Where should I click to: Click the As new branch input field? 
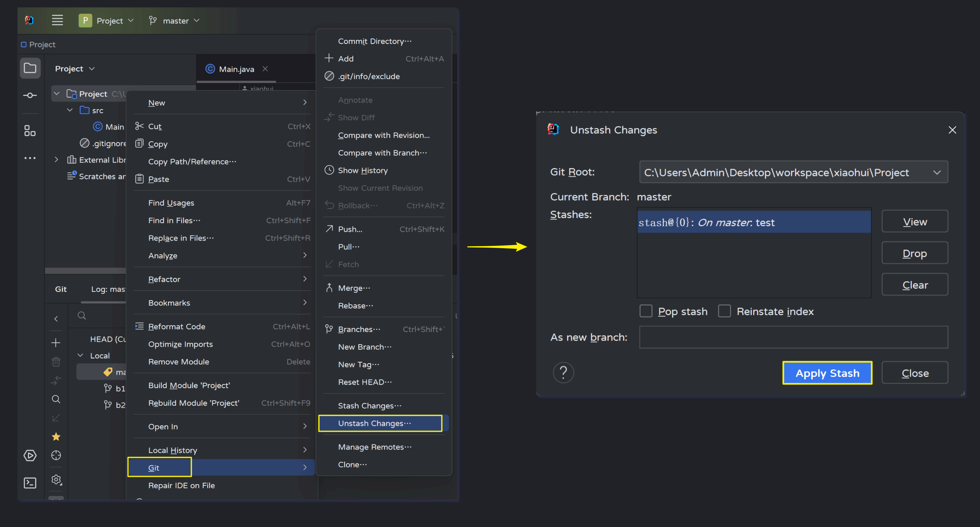pos(793,337)
